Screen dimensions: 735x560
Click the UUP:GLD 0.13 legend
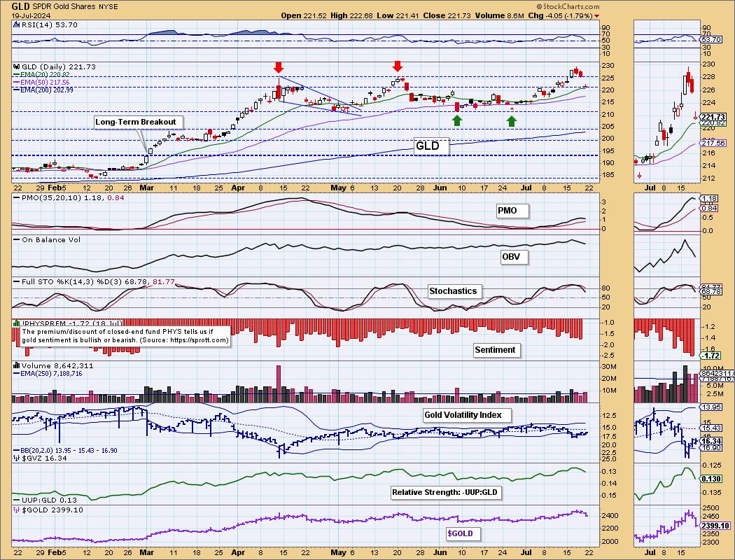(45, 500)
